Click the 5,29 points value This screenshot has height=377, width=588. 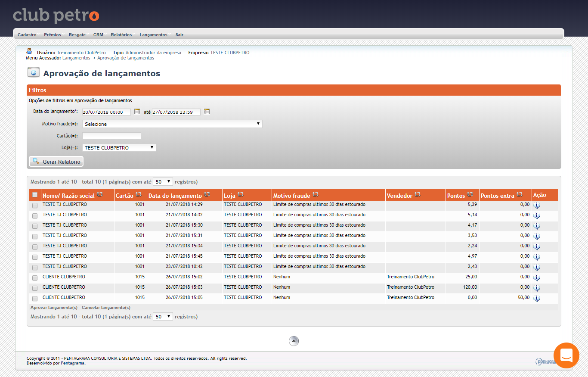click(x=473, y=204)
